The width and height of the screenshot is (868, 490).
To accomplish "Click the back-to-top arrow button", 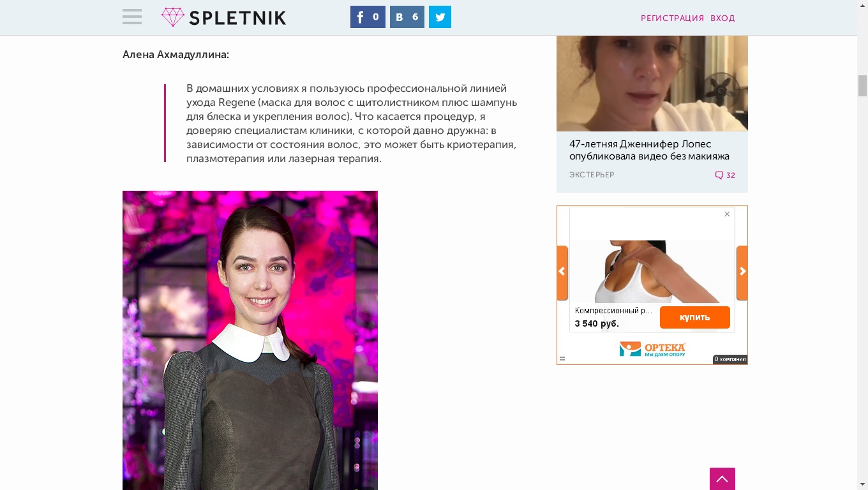I will (x=722, y=479).
